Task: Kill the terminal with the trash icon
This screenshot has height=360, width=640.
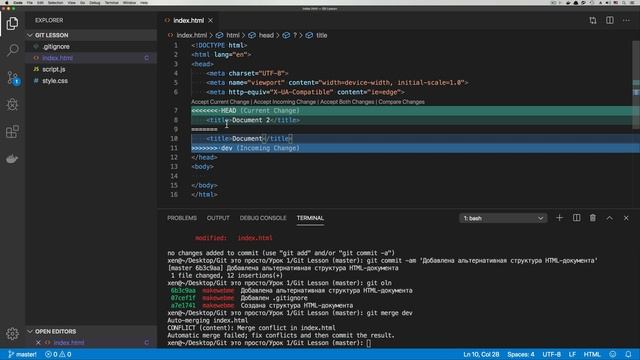Action: pos(593,218)
